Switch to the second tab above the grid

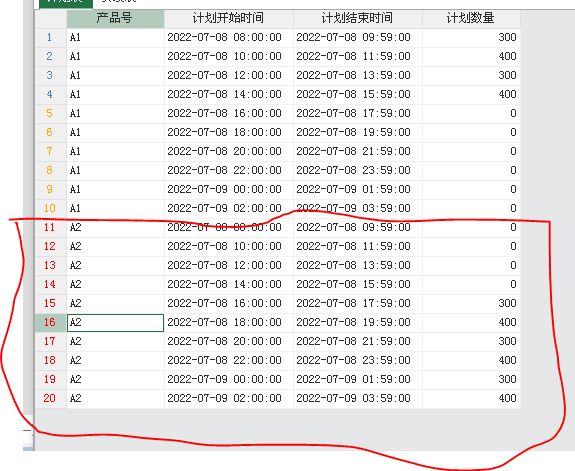(x=119, y=2)
